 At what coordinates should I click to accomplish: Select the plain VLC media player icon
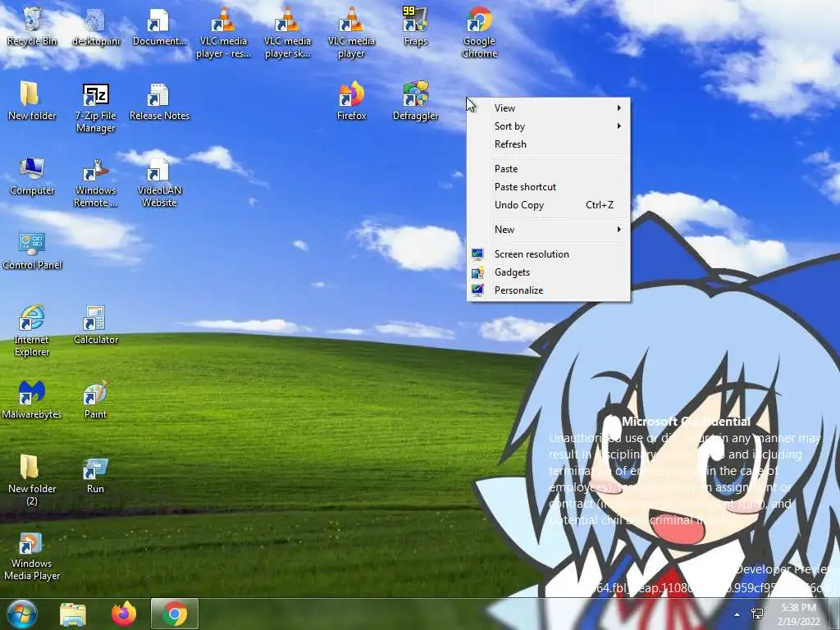(x=351, y=33)
